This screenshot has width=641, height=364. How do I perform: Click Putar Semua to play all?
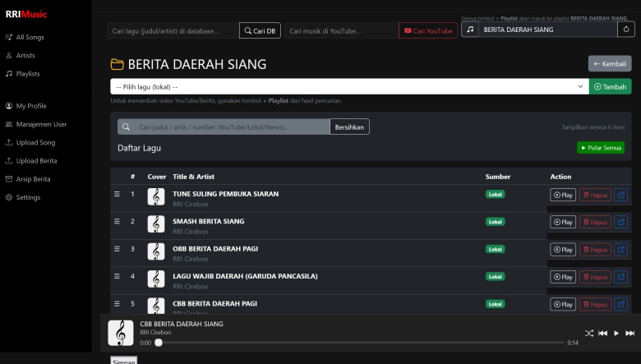[x=601, y=148]
